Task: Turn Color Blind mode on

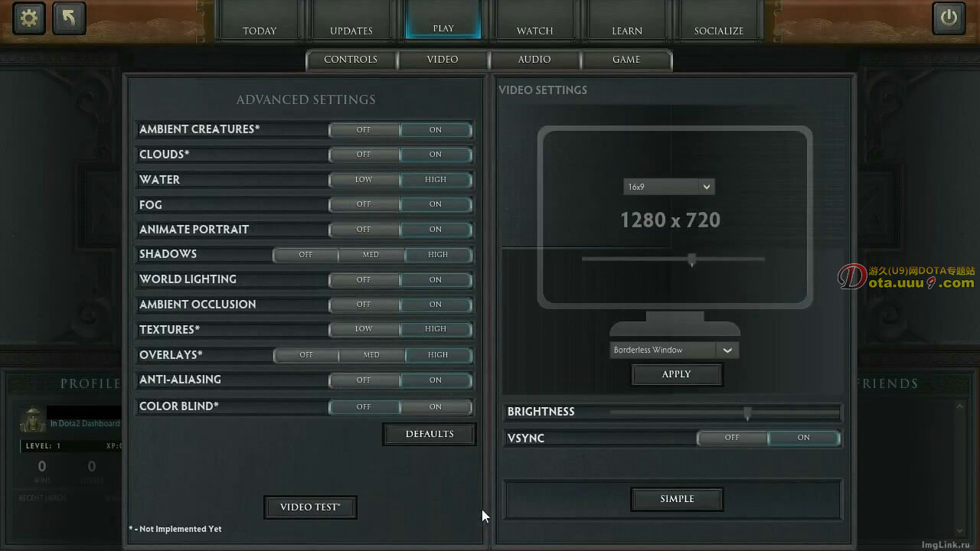Action: [436, 407]
